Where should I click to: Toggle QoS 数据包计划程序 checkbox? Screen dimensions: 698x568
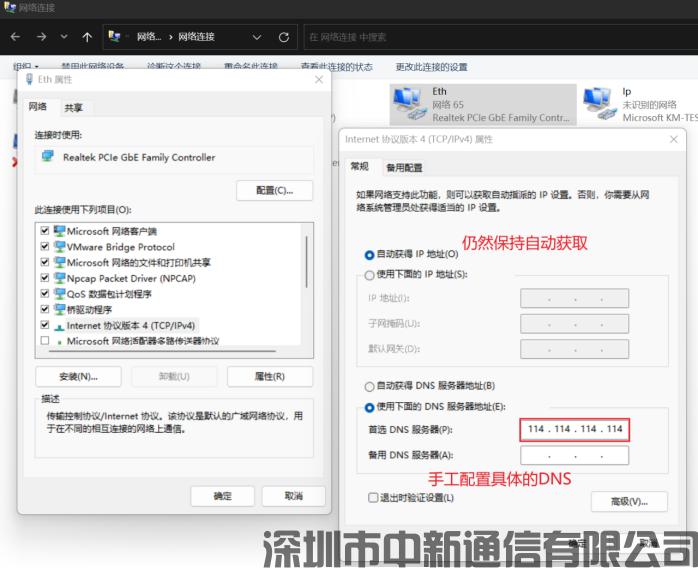(45, 293)
